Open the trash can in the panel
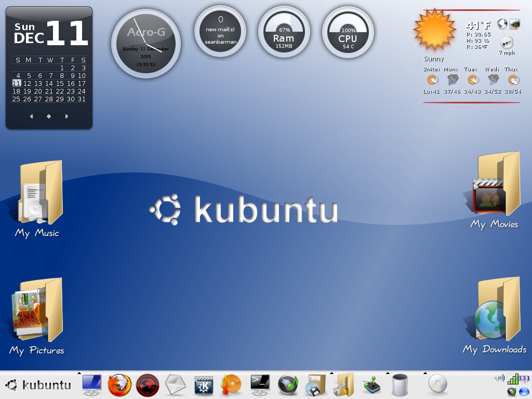532x399 pixels. click(400, 385)
